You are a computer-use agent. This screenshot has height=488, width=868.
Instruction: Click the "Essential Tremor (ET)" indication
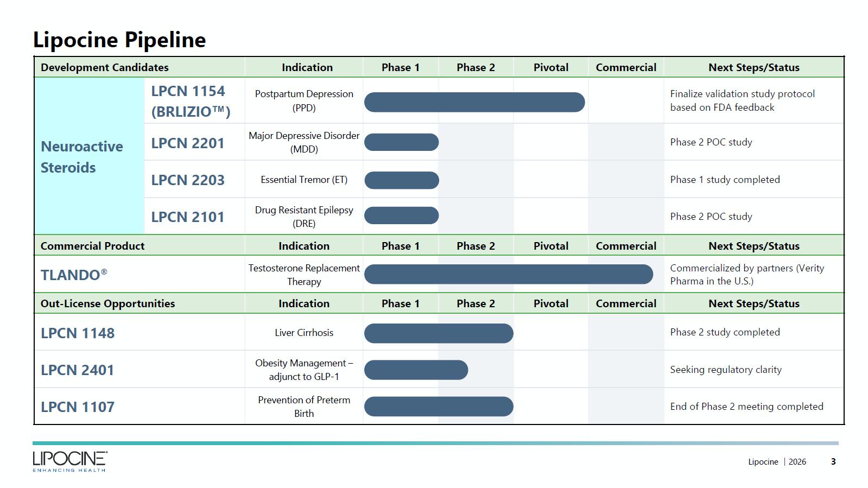click(x=304, y=179)
